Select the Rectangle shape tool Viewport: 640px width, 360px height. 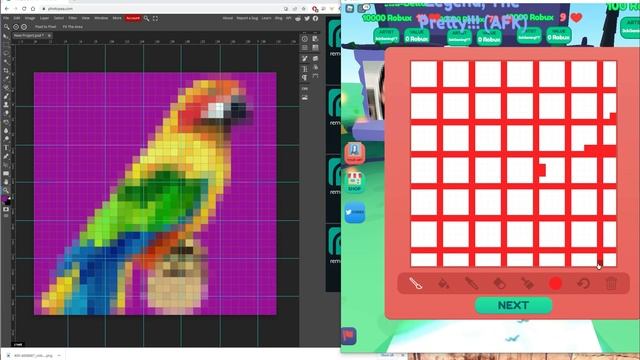(x=6, y=173)
